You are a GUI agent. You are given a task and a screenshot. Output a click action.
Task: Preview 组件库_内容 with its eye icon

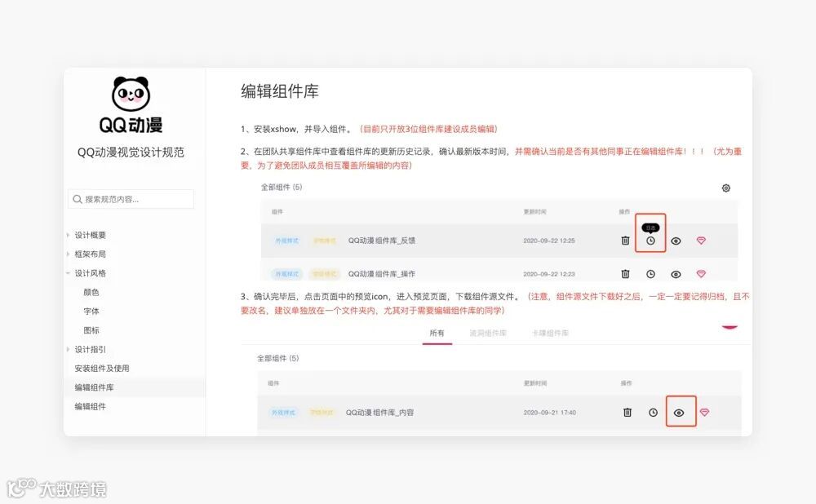tap(679, 413)
